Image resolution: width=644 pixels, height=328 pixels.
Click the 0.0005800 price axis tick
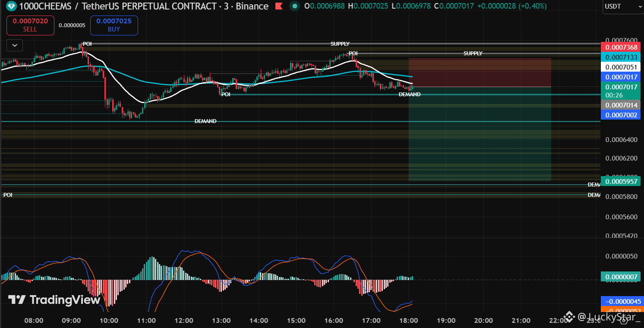pos(621,197)
